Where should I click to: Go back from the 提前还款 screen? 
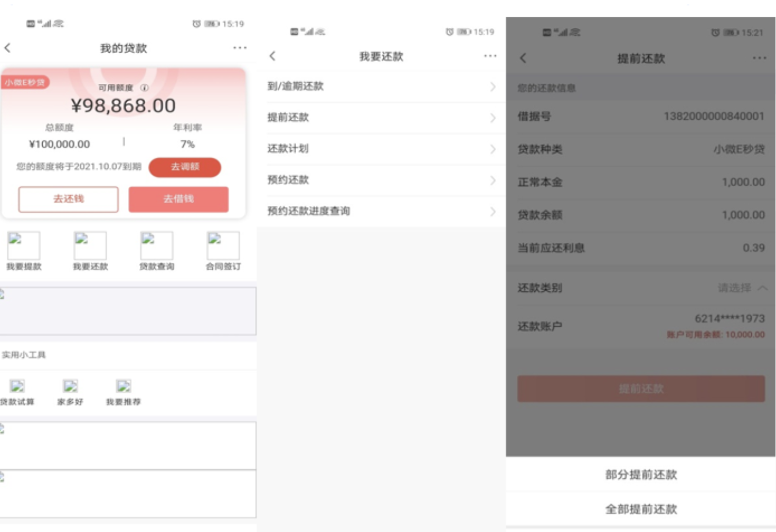pyautogui.click(x=523, y=58)
